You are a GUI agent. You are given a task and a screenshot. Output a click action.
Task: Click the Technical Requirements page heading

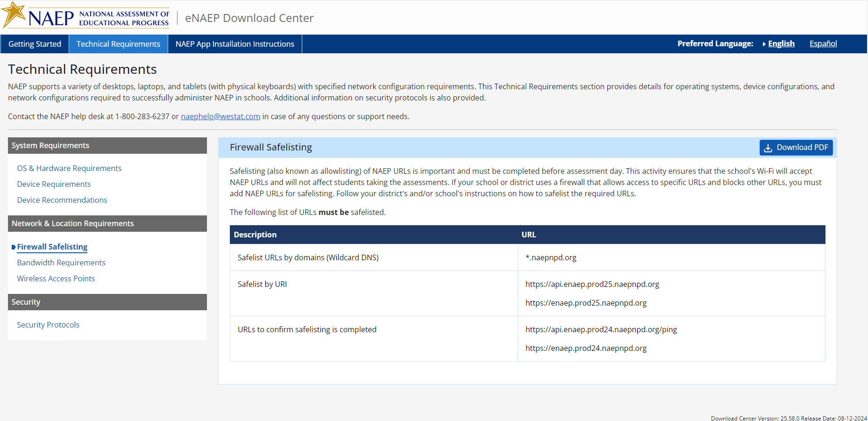click(x=82, y=69)
